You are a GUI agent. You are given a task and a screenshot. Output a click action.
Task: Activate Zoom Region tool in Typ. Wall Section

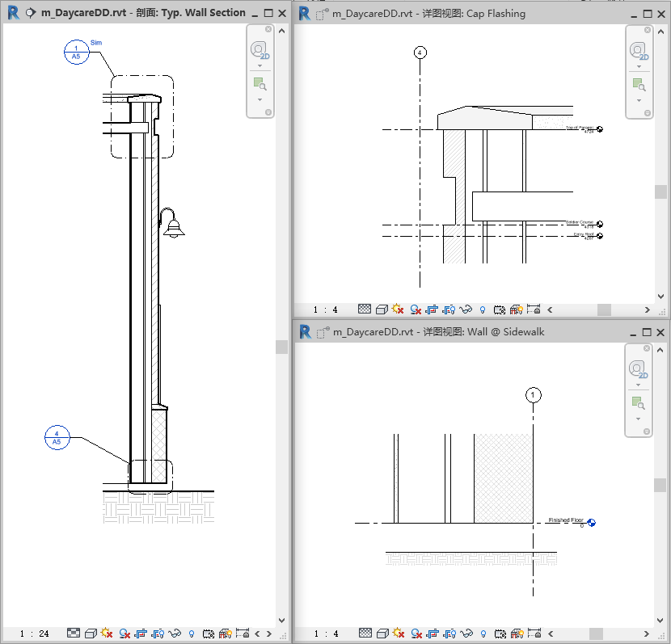(x=260, y=84)
